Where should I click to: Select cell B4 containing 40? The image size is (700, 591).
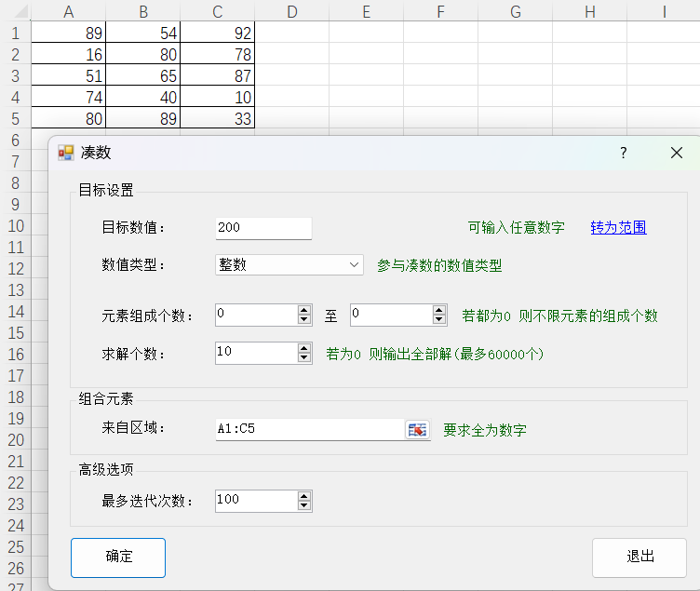tap(142, 97)
